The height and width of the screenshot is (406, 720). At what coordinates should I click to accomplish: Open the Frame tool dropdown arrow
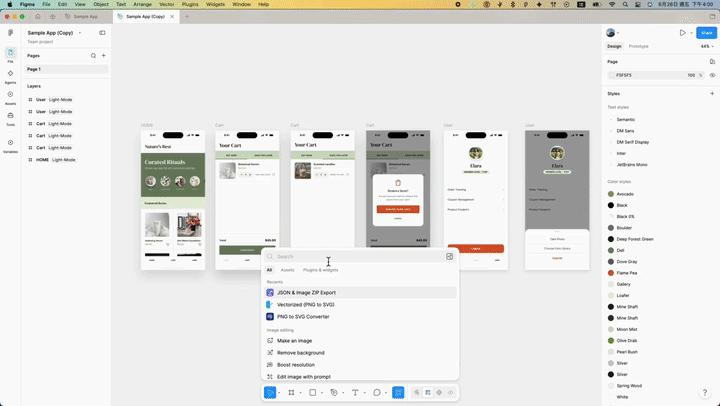click(x=300, y=393)
